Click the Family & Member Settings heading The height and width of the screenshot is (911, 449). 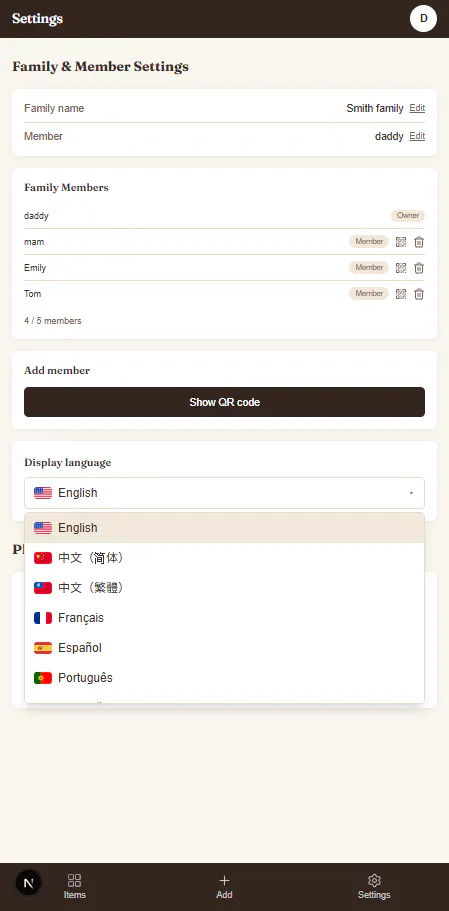click(100, 66)
